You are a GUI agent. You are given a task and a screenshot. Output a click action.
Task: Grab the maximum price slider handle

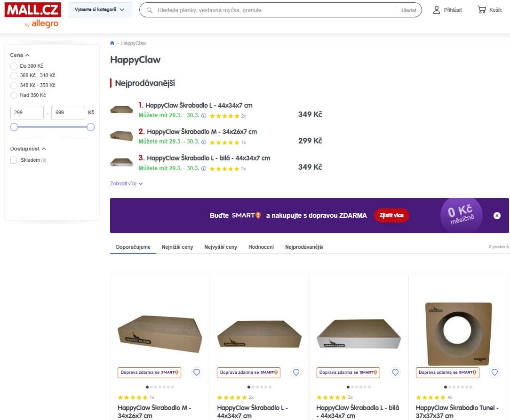[x=91, y=127]
